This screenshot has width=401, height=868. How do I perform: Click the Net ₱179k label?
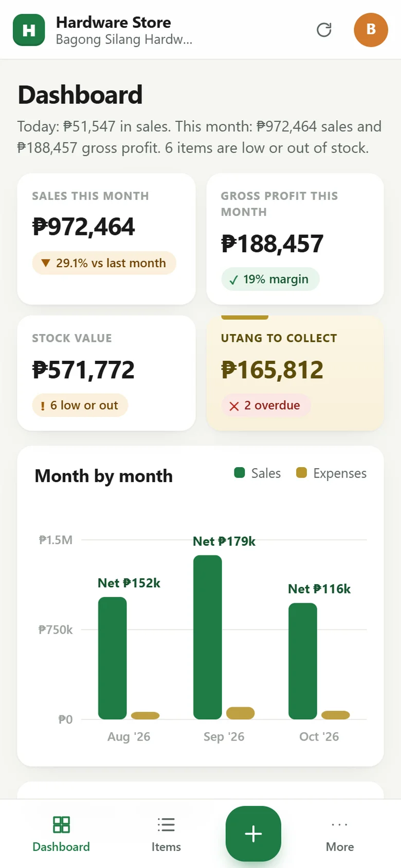[x=224, y=542]
